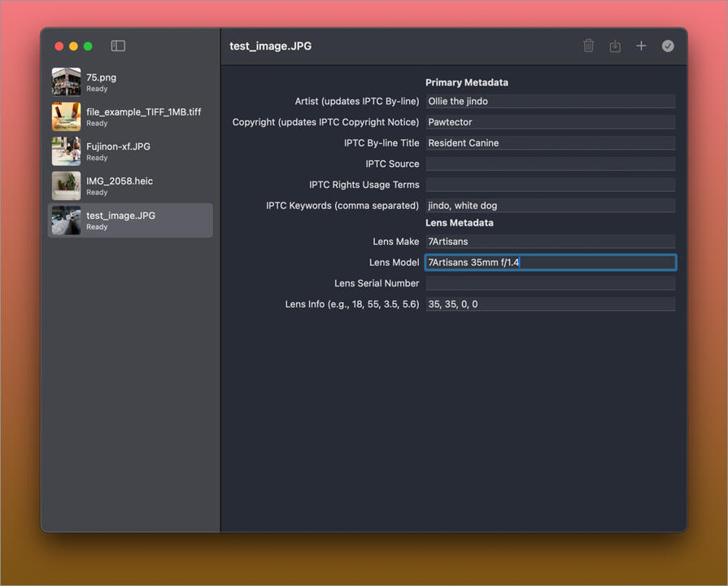The image size is (728, 586).
Task: Click the Lens Info field with 35, 35, 0, 0
Action: coord(550,304)
